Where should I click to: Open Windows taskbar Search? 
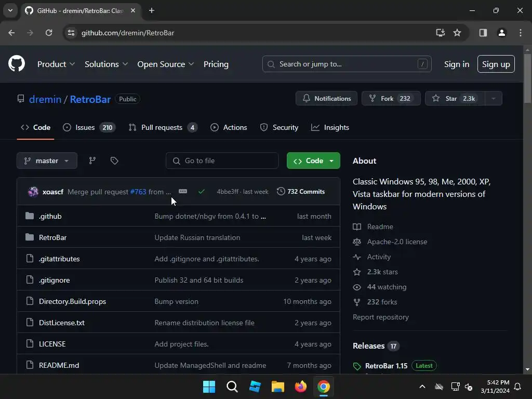point(232,387)
